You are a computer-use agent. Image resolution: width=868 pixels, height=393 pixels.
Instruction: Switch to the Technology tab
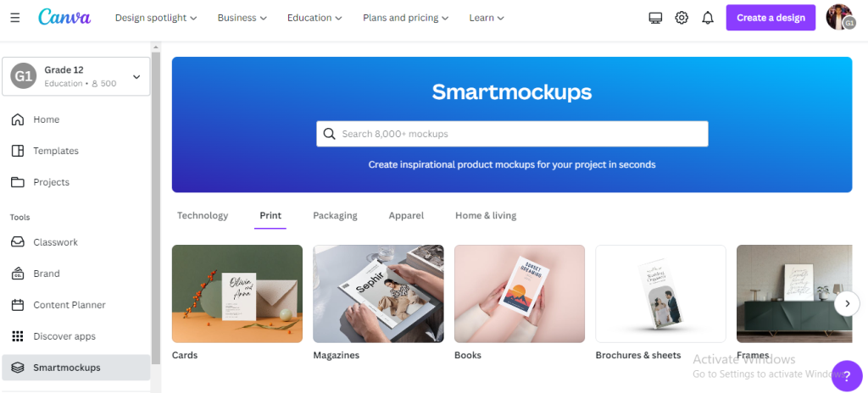pos(203,215)
